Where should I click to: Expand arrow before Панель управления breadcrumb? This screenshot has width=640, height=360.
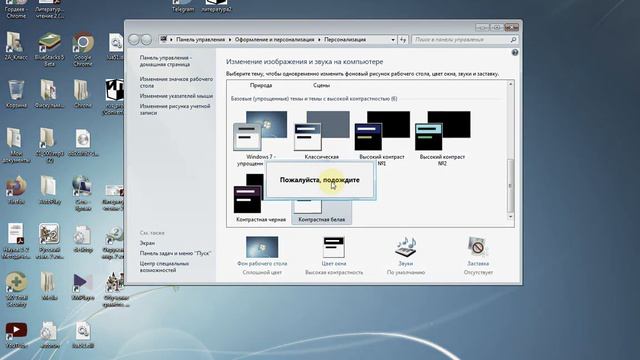coord(171,40)
